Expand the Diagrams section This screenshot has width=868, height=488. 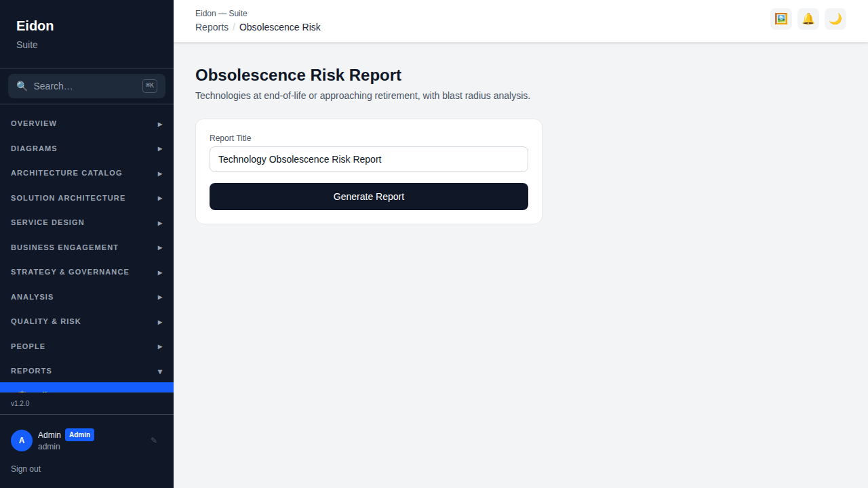coord(87,148)
